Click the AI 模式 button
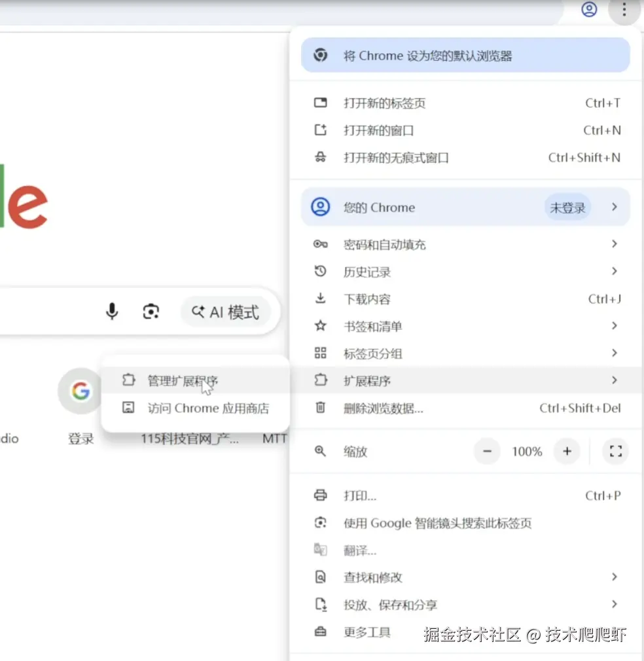644x661 pixels. click(x=226, y=312)
